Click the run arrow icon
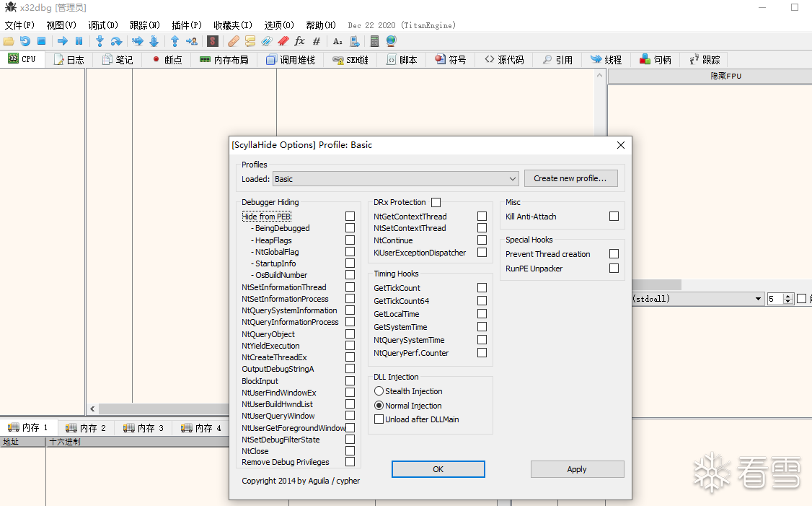The image size is (812, 506). (63, 41)
